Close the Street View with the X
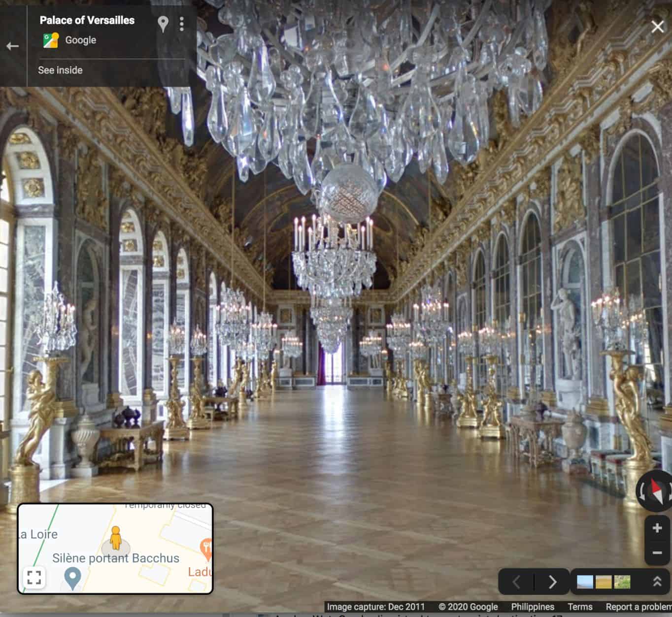This screenshot has width=672, height=617. pyautogui.click(x=657, y=27)
